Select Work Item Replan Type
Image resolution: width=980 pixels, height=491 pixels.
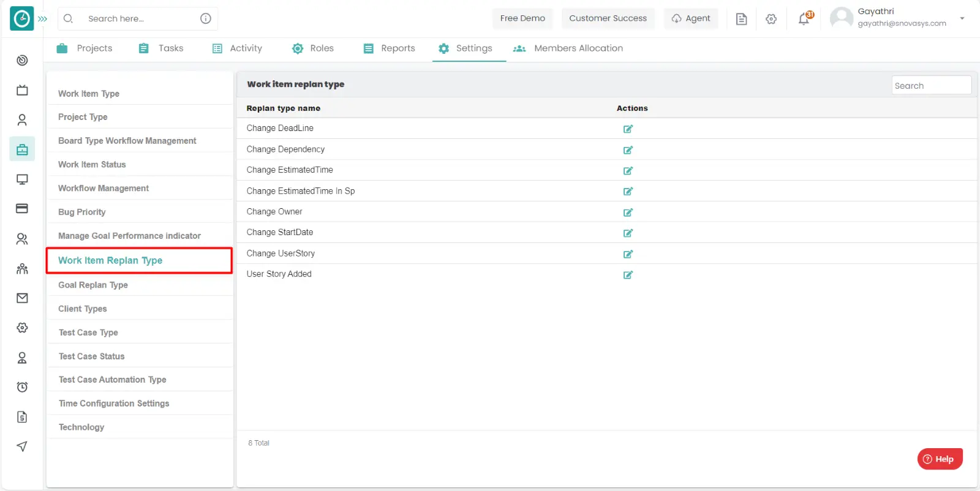tap(140, 260)
